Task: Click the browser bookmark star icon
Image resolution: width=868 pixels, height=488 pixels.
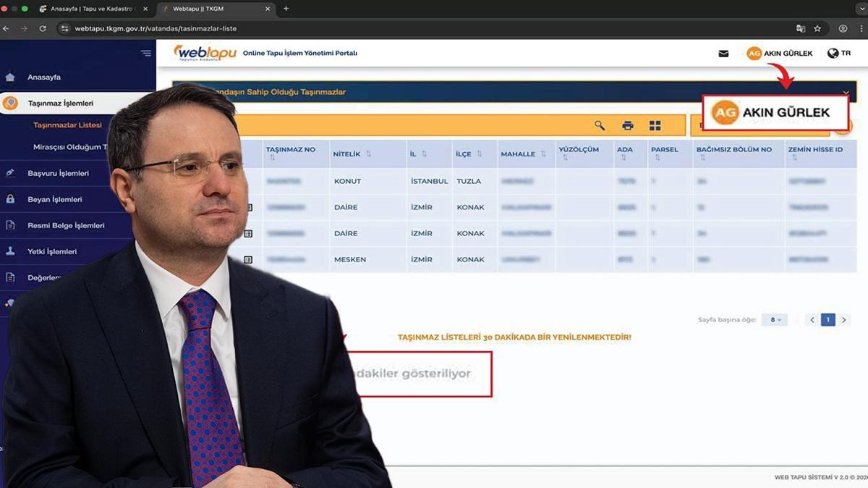Action: 817,29
